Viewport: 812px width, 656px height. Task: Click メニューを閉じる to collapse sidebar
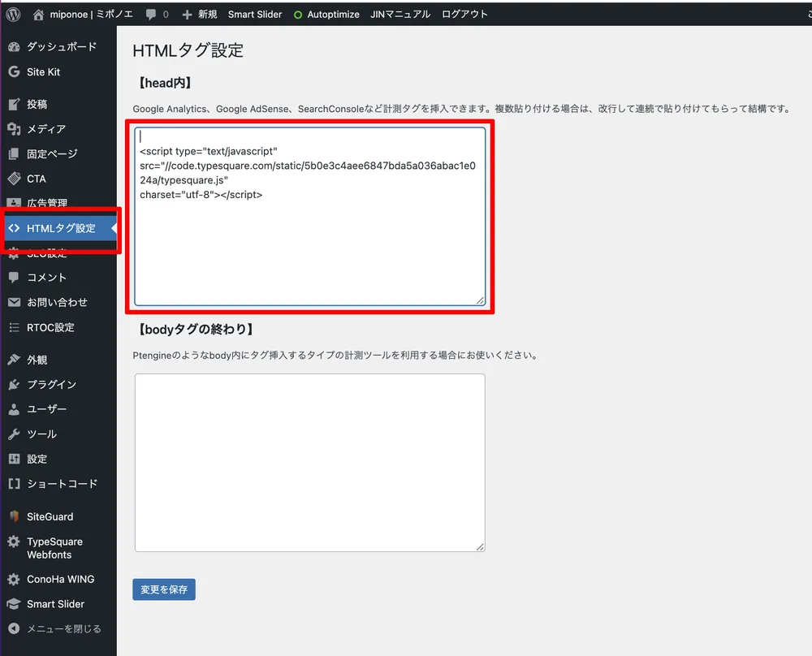point(63,628)
